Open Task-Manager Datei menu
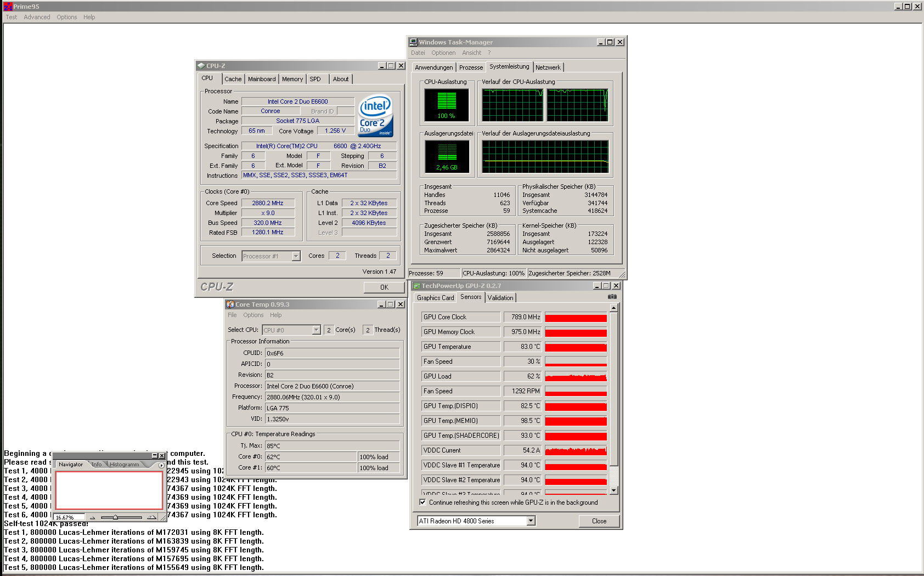Screen dimensions: 924x576 coord(418,53)
